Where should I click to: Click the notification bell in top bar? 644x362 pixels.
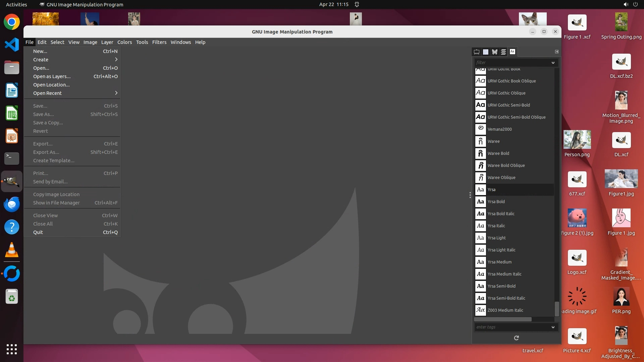pyautogui.click(x=357, y=4)
